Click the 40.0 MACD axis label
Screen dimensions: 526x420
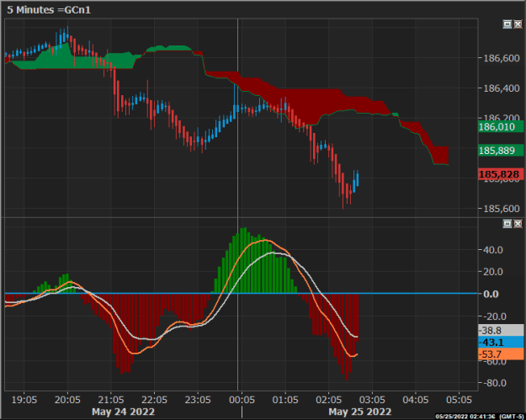coord(493,250)
